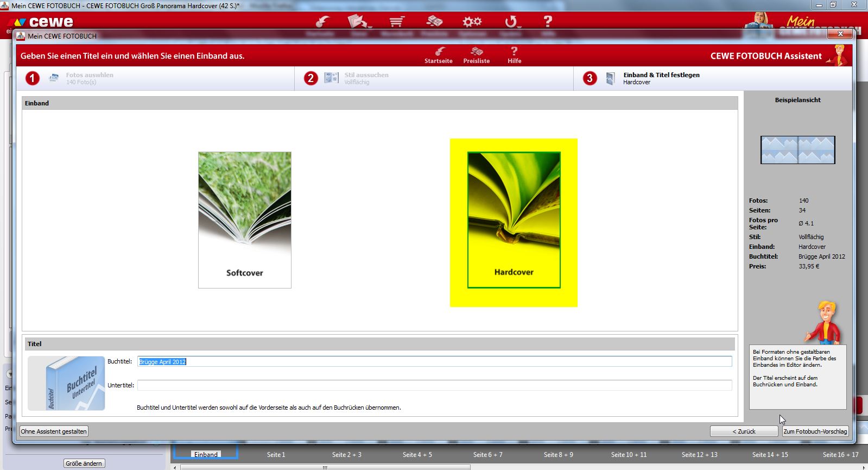Select Seite 12 + 13 in page strip

point(699,455)
